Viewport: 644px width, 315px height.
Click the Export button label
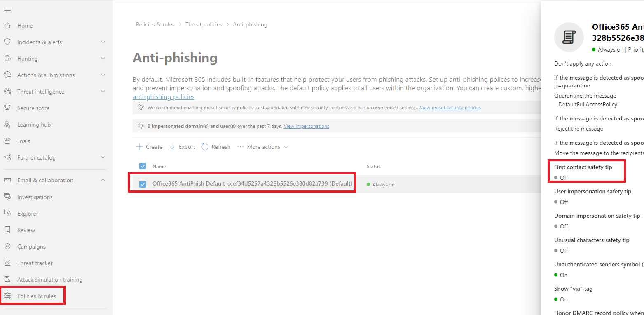click(x=187, y=147)
